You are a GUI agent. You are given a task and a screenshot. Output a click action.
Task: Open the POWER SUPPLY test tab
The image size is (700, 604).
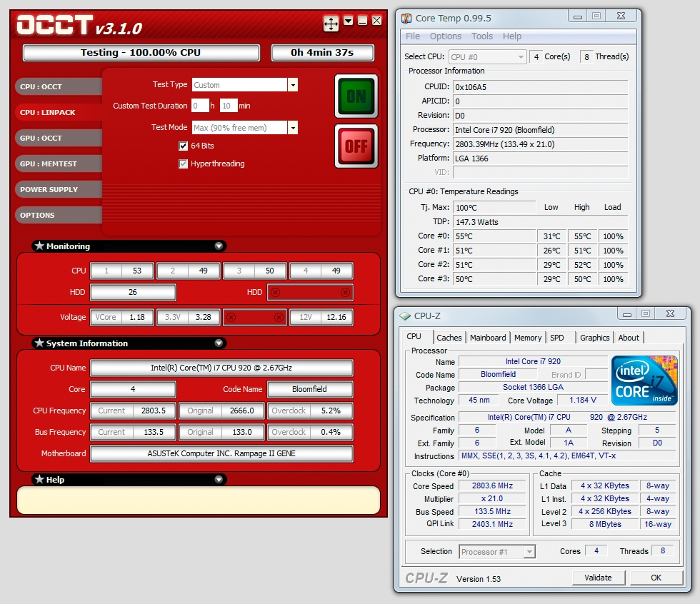(x=59, y=190)
